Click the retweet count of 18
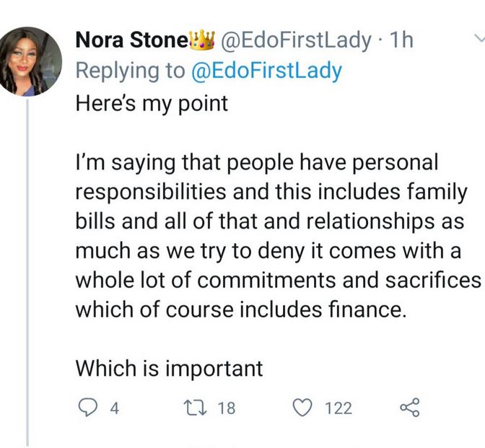485x448 pixels. coord(226,409)
